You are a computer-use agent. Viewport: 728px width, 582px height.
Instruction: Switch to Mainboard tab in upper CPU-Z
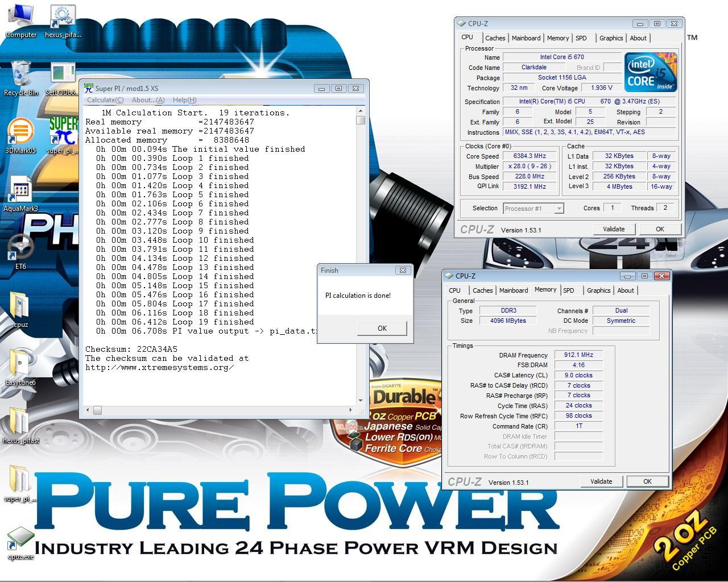pos(526,38)
